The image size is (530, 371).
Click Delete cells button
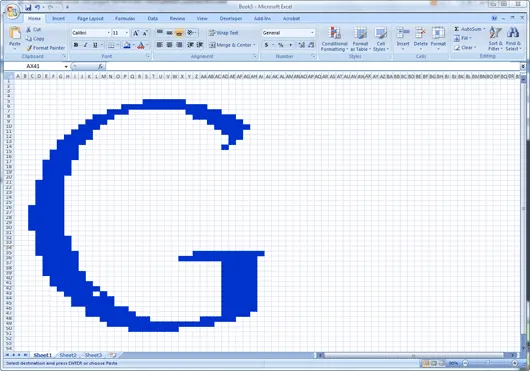pos(420,39)
